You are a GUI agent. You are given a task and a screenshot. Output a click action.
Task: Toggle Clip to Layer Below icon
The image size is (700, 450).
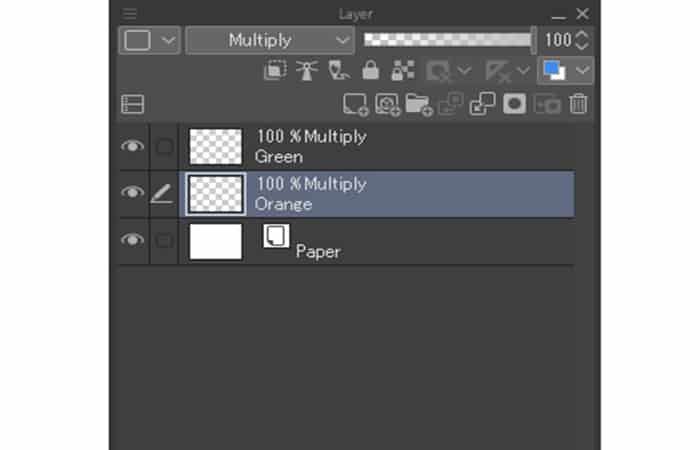(275, 71)
